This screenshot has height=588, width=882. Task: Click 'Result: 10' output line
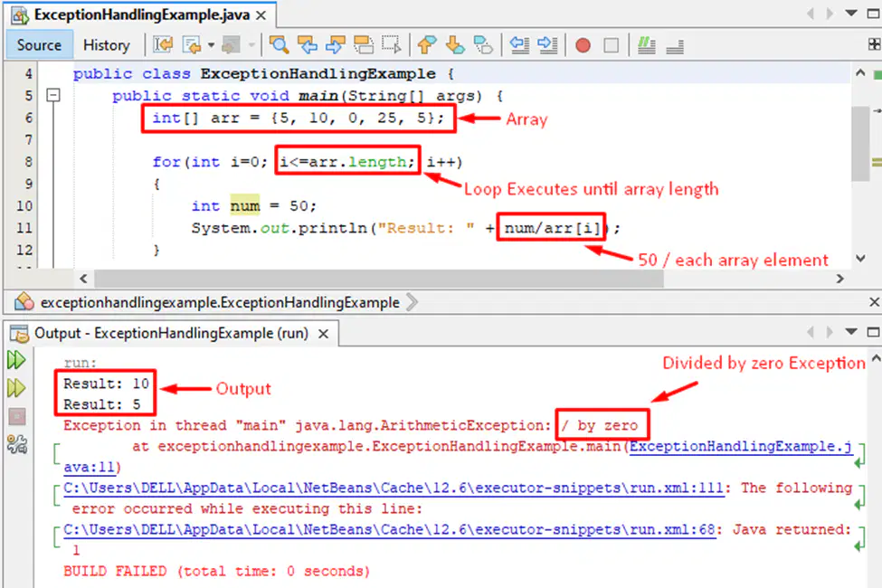pyautogui.click(x=106, y=384)
